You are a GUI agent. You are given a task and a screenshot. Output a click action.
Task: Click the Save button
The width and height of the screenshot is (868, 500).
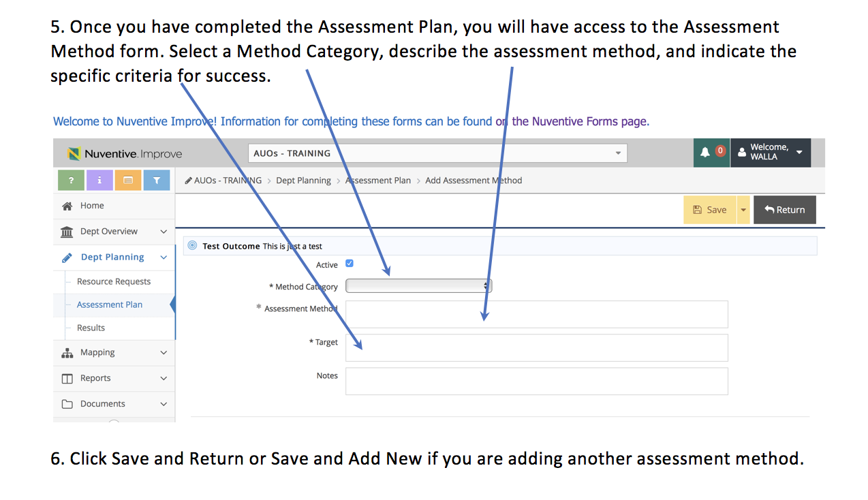pos(709,210)
